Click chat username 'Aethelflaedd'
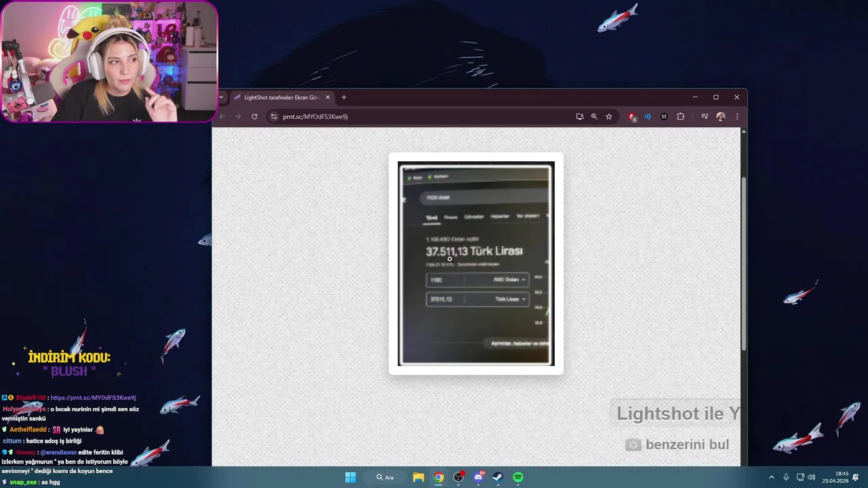 pyautogui.click(x=29, y=430)
